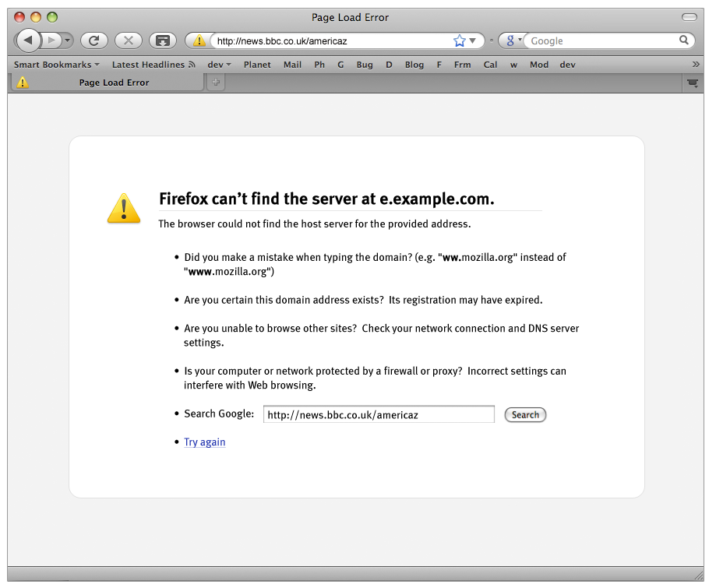Open the list all tabs button
This screenshot has width=716, height=588.
point(693,83)
